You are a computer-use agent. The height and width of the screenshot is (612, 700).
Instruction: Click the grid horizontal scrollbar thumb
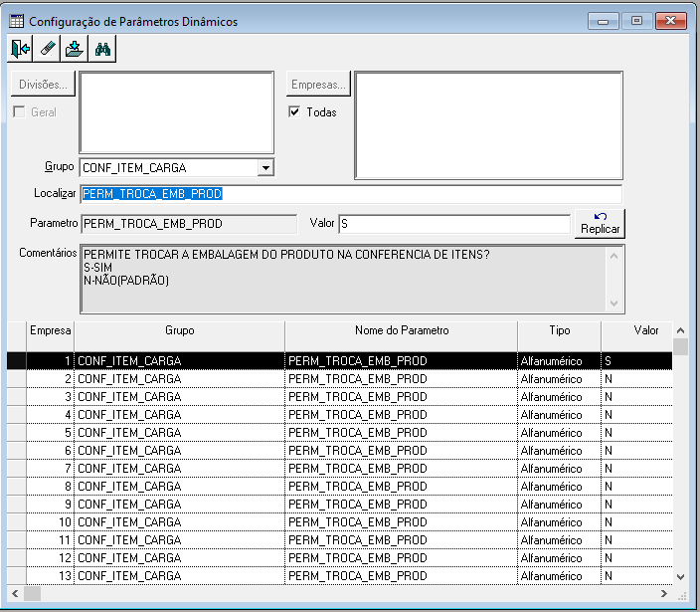[x=32, y=594]
